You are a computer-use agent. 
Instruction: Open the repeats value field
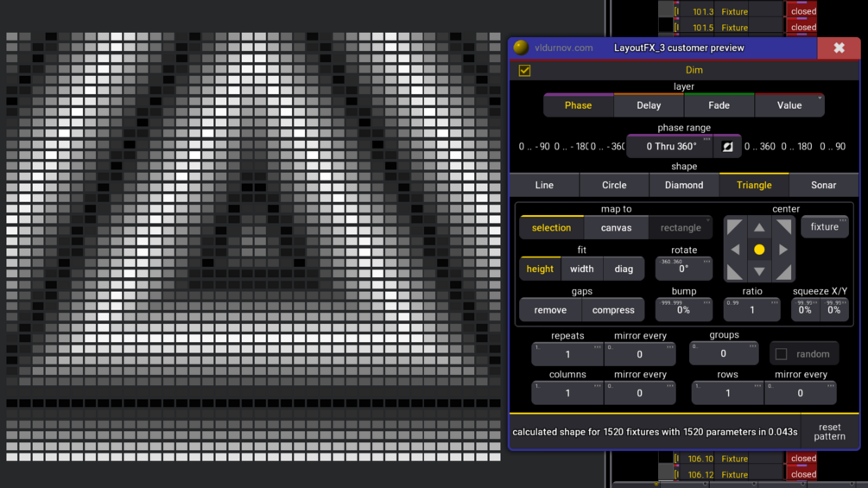click(567, 354)
